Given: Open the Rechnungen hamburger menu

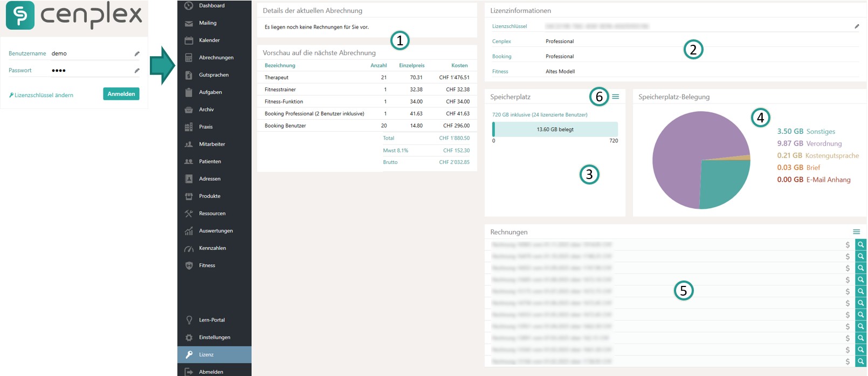Looking at the screenshot, I should point(856,232).
